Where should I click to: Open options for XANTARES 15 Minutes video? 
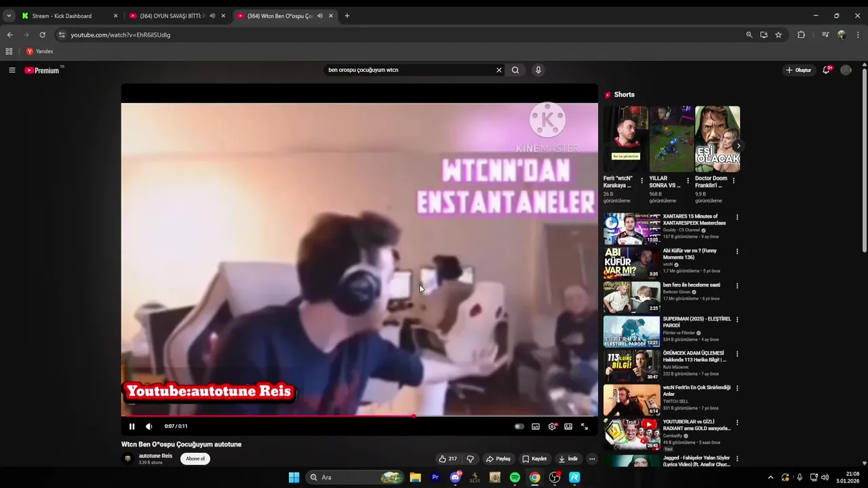click(x=737, y=218)
